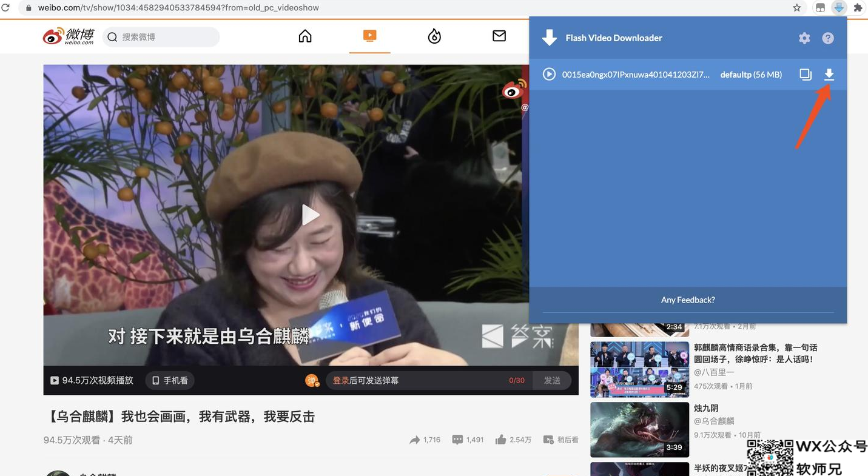This screenshot has height=476, width=868.
Task: Click the 0015ea0ngx07lPxnuwa video filename
Action: point(636,75)
